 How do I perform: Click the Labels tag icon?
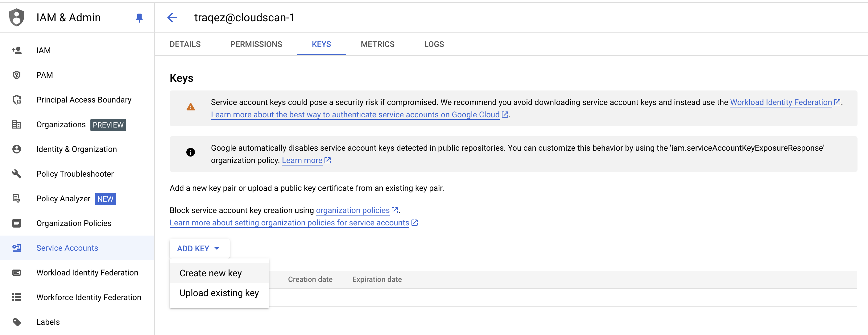[x=17, y=322]
